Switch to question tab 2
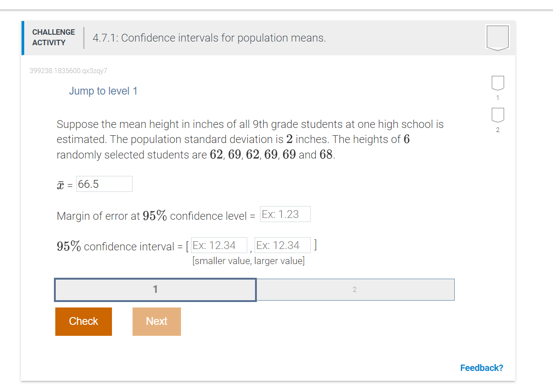553x392 pixels. [355, 289]
